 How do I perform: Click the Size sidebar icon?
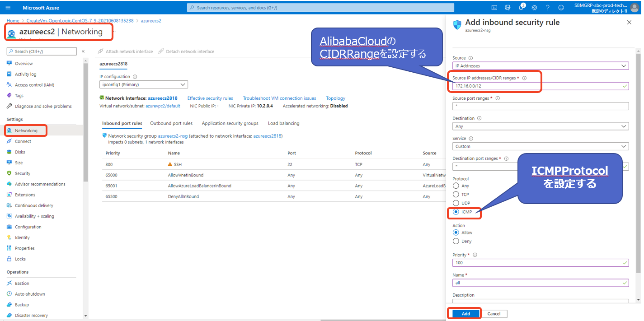click(x=9, y=163)
